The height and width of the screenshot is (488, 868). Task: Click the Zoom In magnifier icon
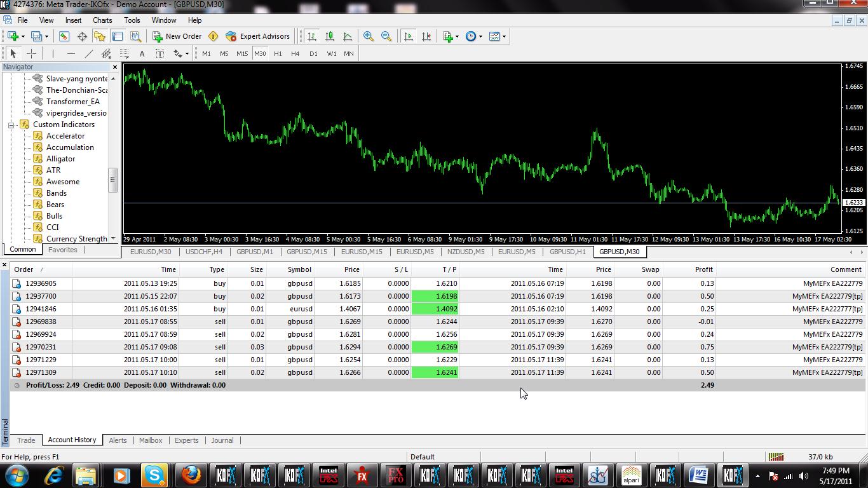pos(369,36)
